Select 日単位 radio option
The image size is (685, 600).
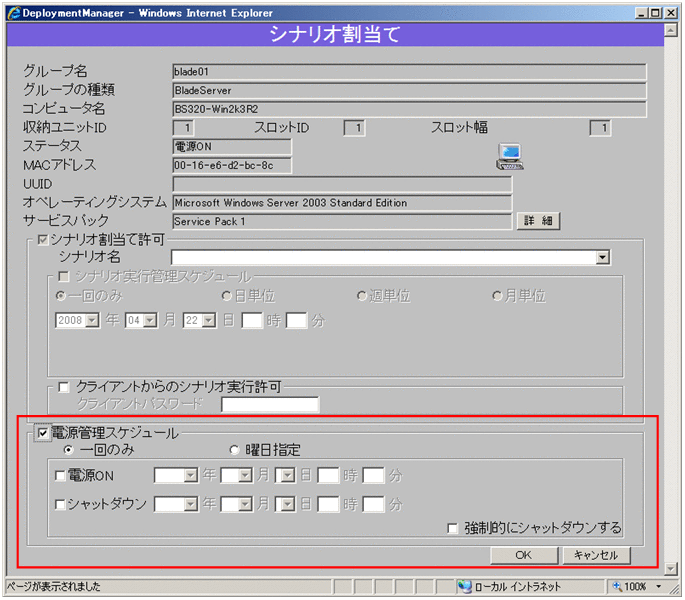coord(226,296)
